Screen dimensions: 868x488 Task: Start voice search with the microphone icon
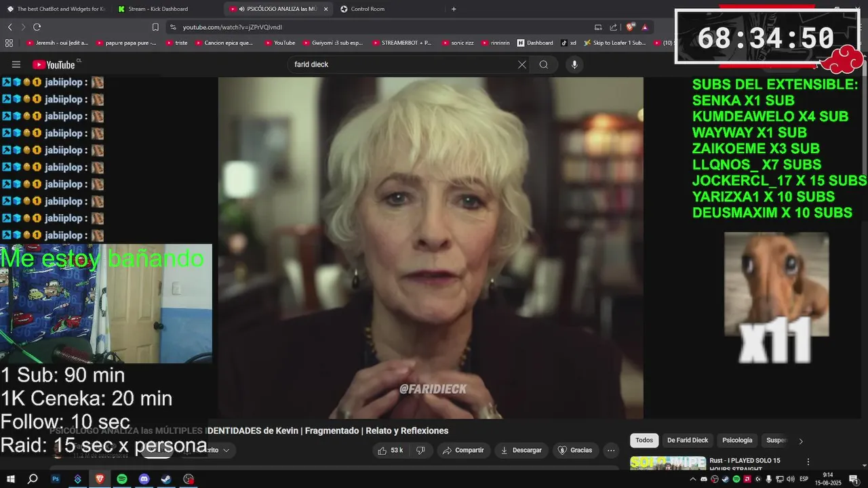click(x=574, y=64)
